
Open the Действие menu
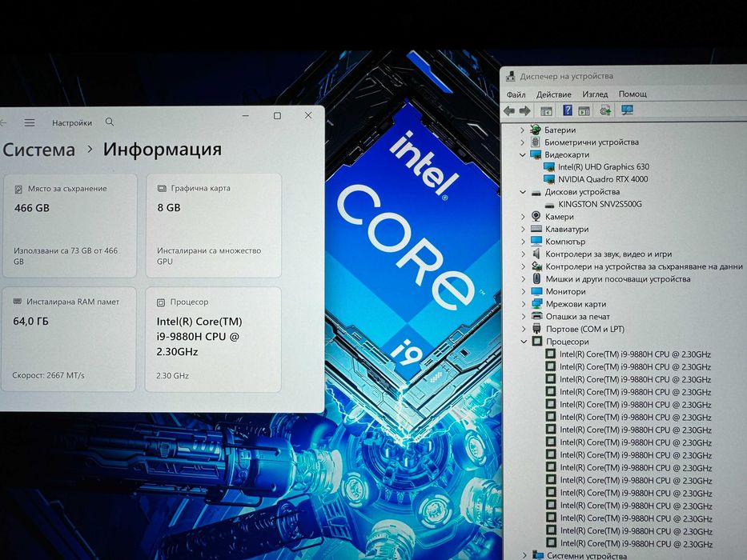click(553, 94)
